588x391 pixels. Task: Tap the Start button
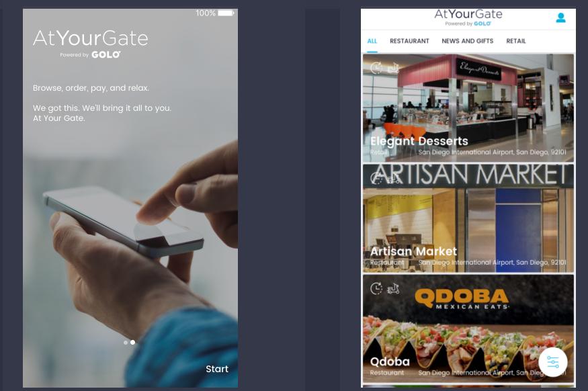(x=217, y=369)
